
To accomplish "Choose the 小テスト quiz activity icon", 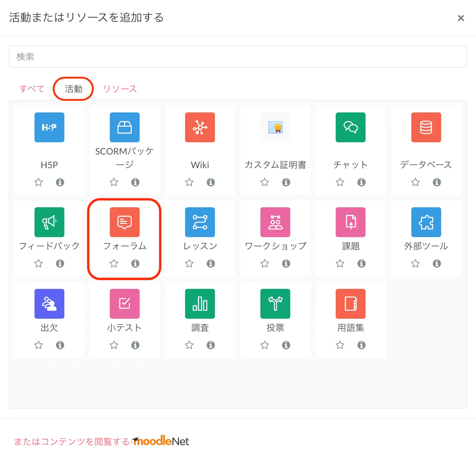I will tap(124, 304).
